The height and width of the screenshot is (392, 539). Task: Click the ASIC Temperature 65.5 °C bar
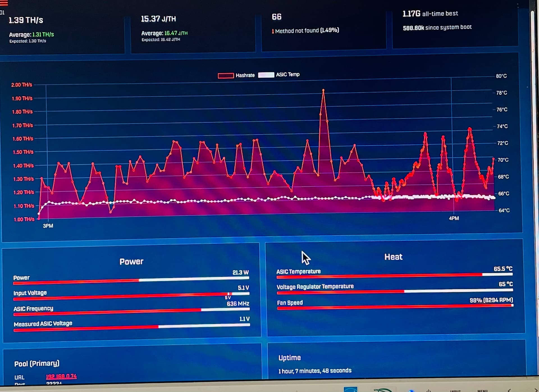(x=394, y=276)
